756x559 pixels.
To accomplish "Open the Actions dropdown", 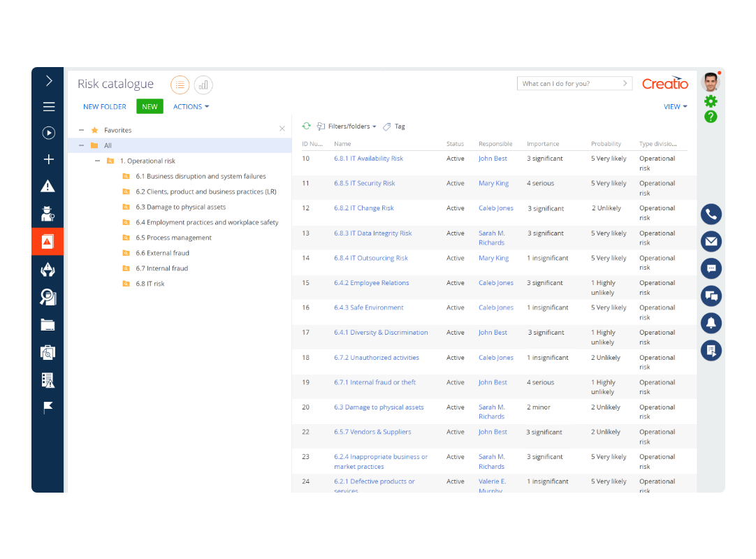I will coord(191,107).
